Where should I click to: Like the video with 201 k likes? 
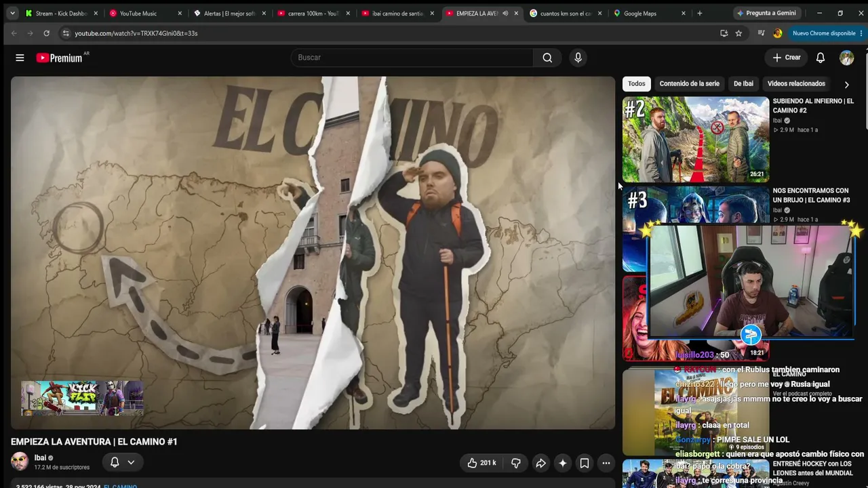click(x=481, y=463)
